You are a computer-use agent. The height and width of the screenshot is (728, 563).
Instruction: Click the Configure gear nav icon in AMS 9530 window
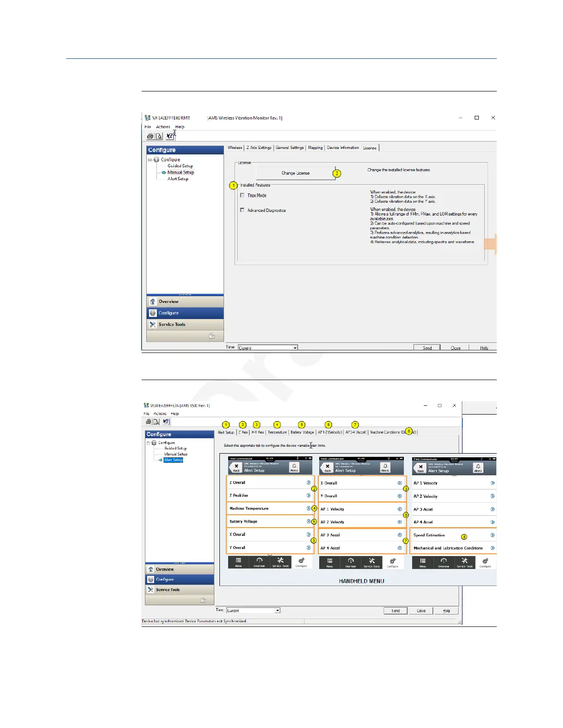click(150, 580)
